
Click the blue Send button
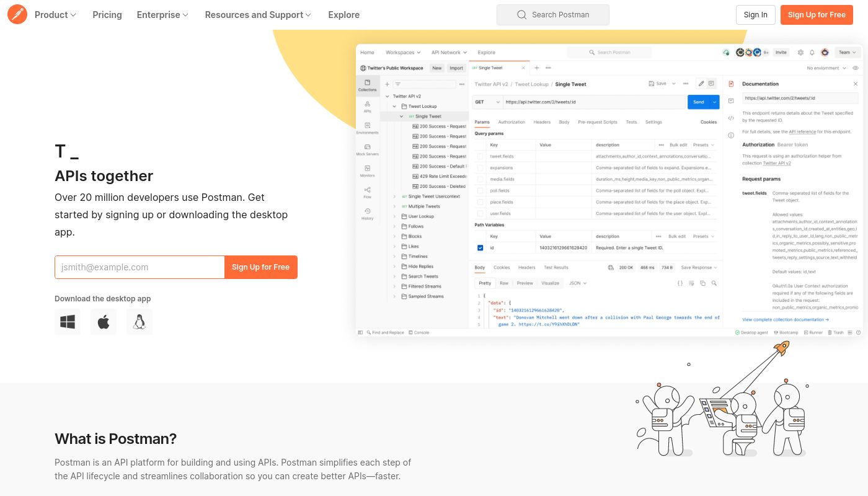click(699, 102)
